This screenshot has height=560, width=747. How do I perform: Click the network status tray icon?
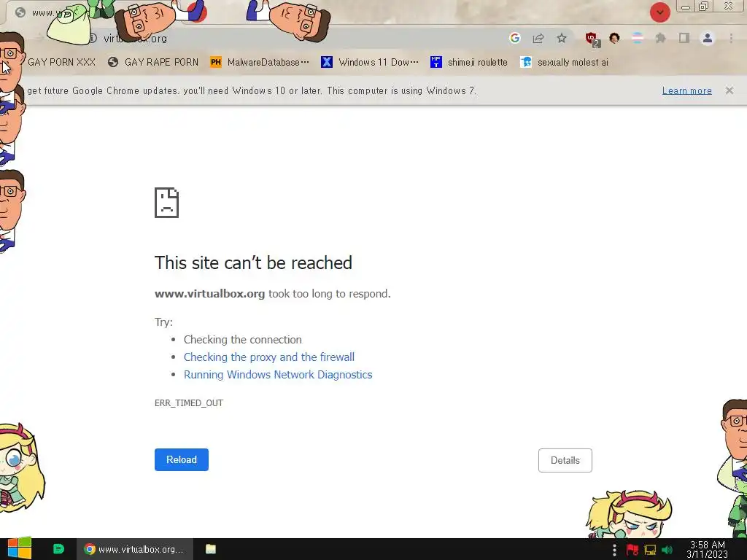[x=650, y=550]
